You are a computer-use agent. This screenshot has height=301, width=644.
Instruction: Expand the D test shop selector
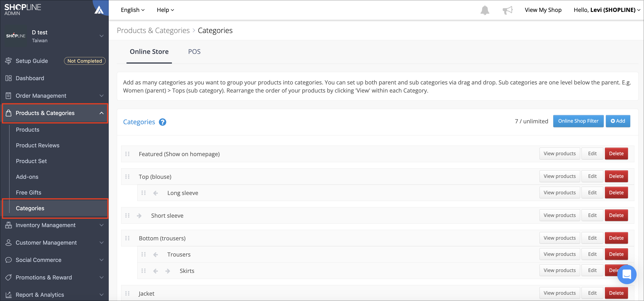pos(55,36)
